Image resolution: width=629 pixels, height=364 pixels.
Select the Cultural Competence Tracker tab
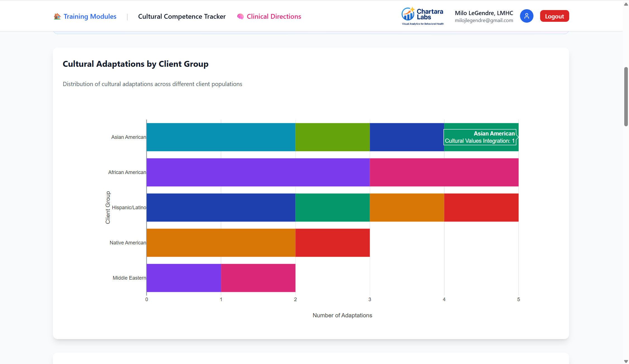(182, 16)
